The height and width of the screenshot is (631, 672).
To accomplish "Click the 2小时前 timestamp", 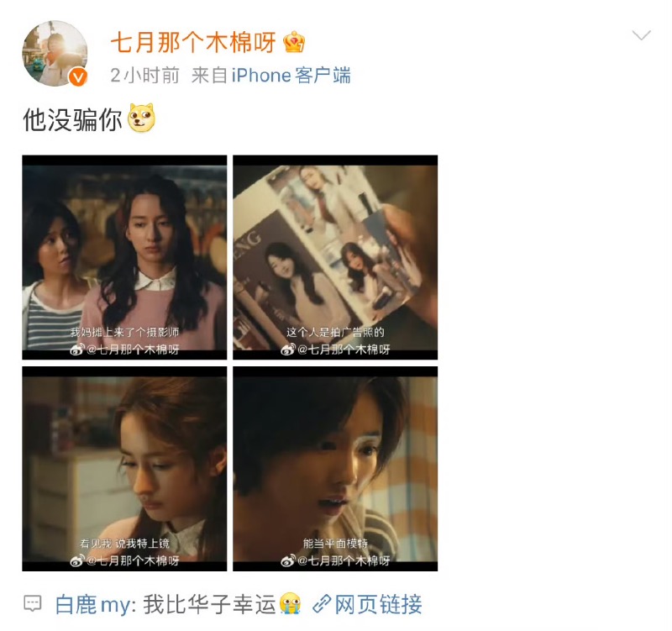I will [x=144, y=76].
